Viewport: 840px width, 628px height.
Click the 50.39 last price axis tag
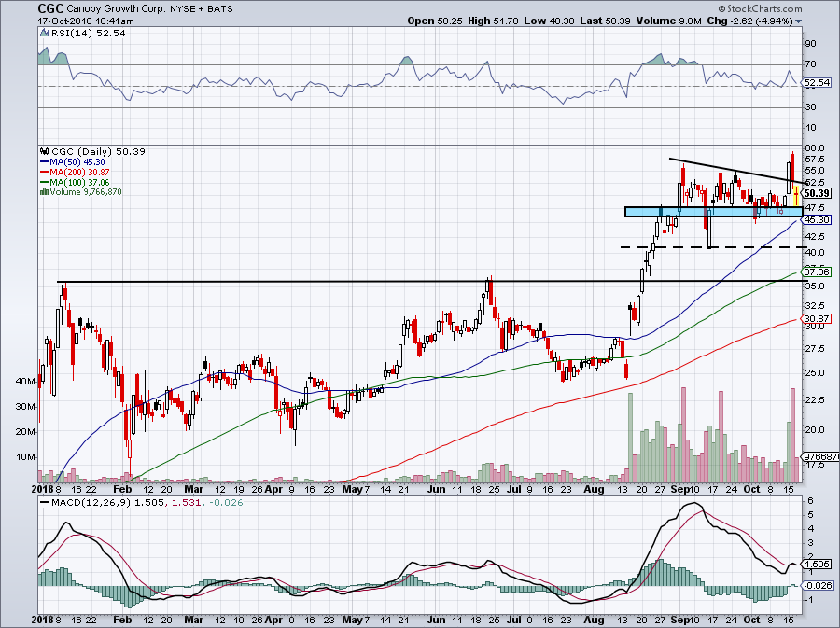(x=817, y=193)
